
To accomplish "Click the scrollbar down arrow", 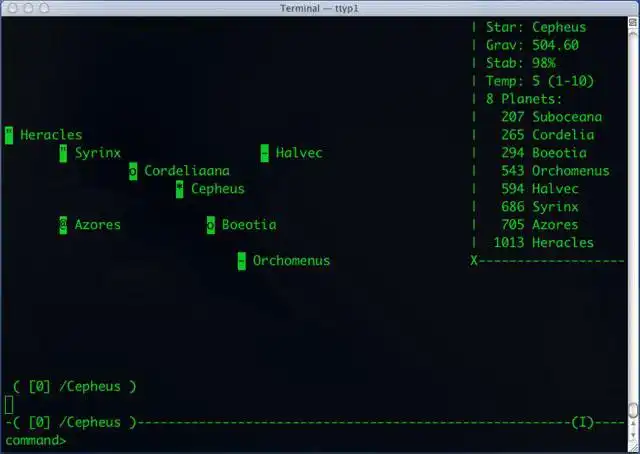I will tap(633, 436).
